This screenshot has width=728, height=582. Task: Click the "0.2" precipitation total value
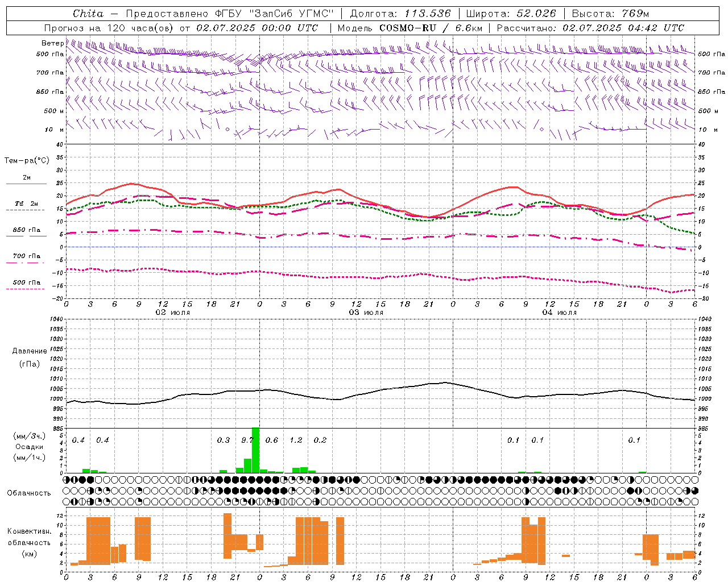(x=320, y=440)
